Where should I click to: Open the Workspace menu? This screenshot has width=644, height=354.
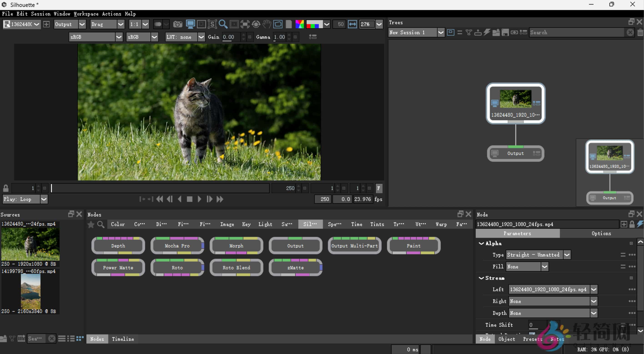(x=86, y=14)
